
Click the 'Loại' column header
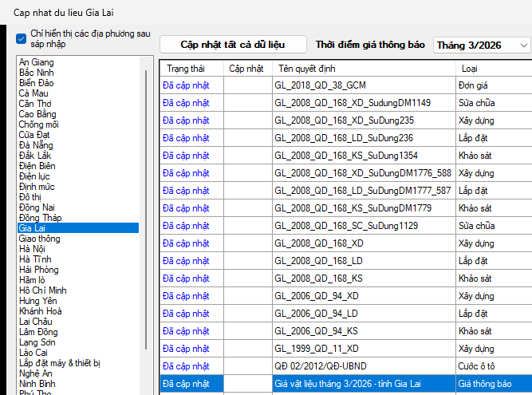(x=470, y=69)
